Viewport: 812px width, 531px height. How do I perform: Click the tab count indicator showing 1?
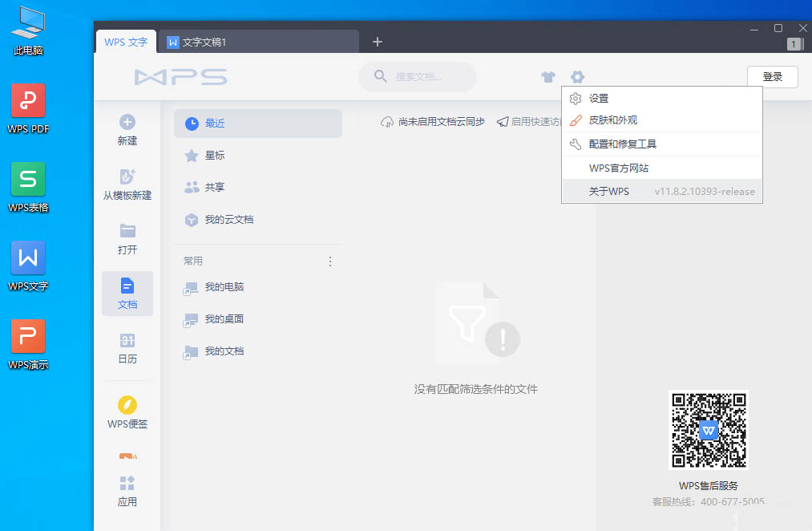793,44
